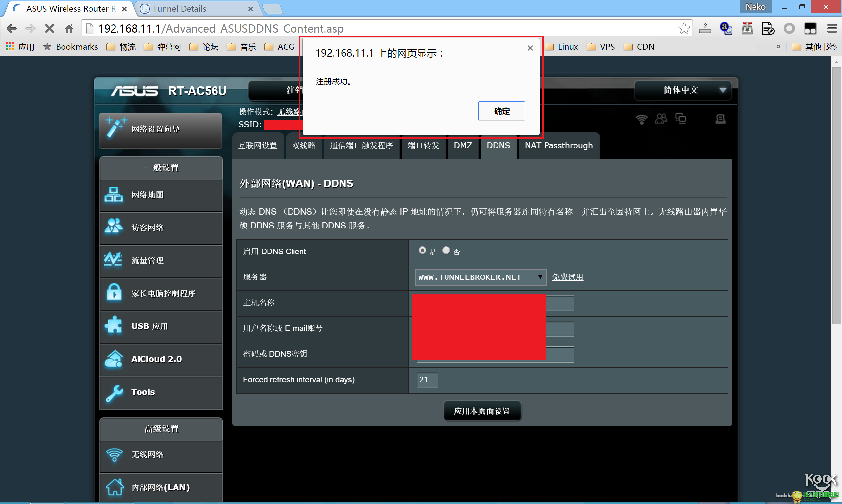Image resolution: width=842 pixels, height=504 pixels.
Task: Click the USB device status icon
Action: pos(680,119)
